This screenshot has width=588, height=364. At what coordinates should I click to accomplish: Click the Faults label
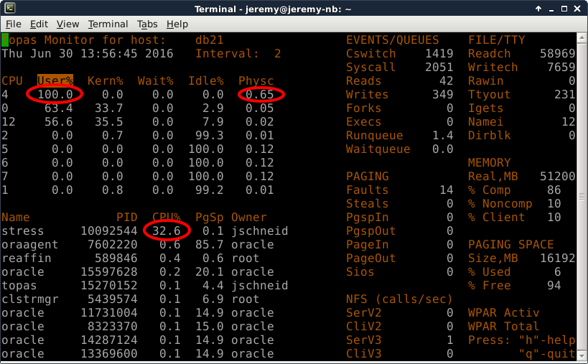coord(367,190)
